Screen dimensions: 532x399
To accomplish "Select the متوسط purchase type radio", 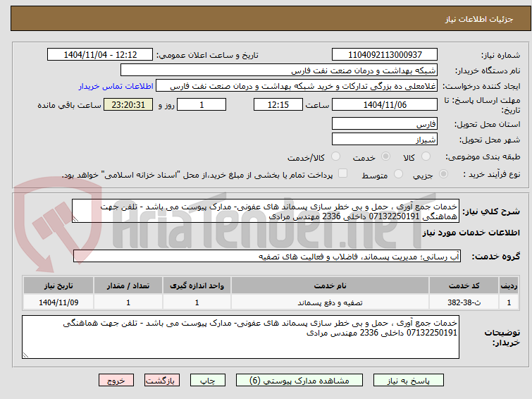I will (x=398, y=174).
